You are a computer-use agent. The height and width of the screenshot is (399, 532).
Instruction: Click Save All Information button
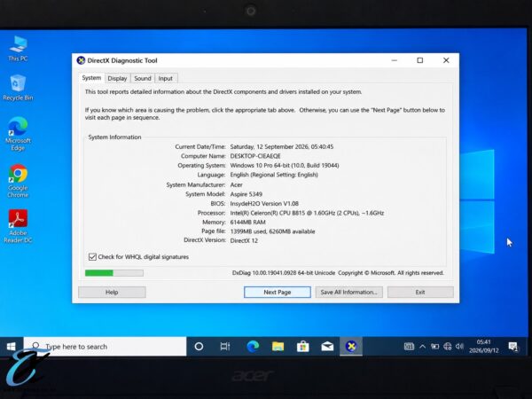[348, 292]
